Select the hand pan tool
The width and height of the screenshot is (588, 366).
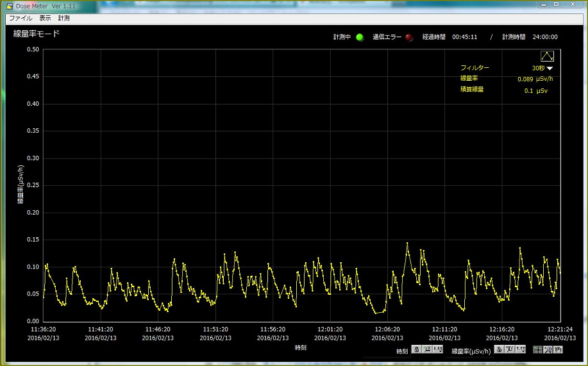pos(558,349)
